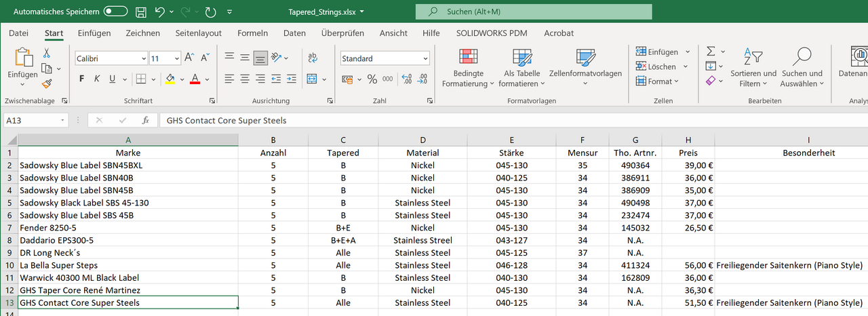Toggle Underline (U) formatting
The width and height of the screenshot is (868, 316).
coord(112,79)
